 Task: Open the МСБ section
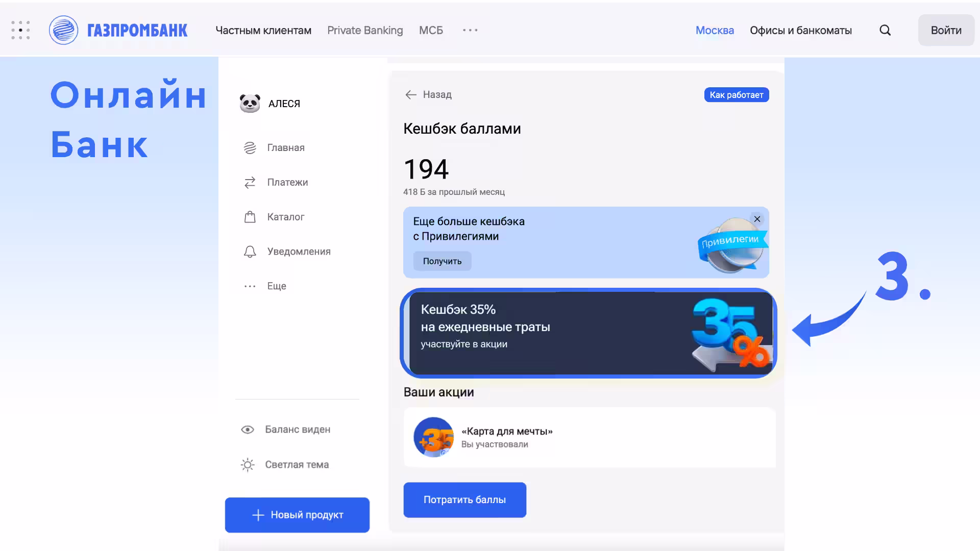431,30
